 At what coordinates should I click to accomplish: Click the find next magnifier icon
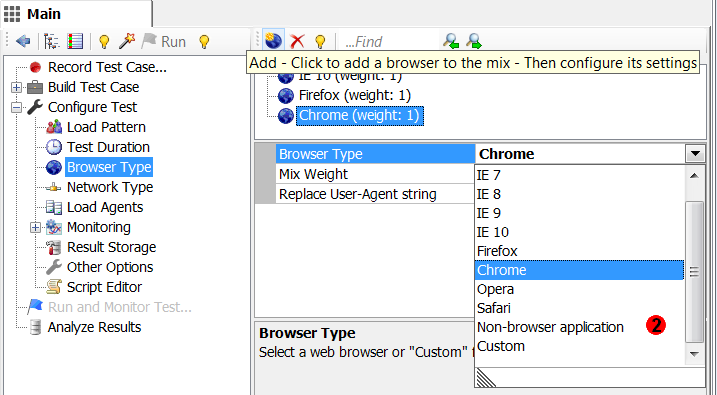click(474, 41)
